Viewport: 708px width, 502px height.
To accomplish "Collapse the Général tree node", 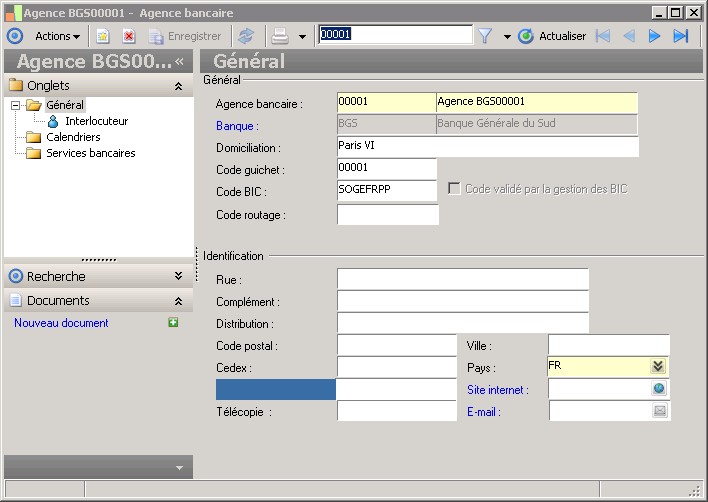I will 16,105.
